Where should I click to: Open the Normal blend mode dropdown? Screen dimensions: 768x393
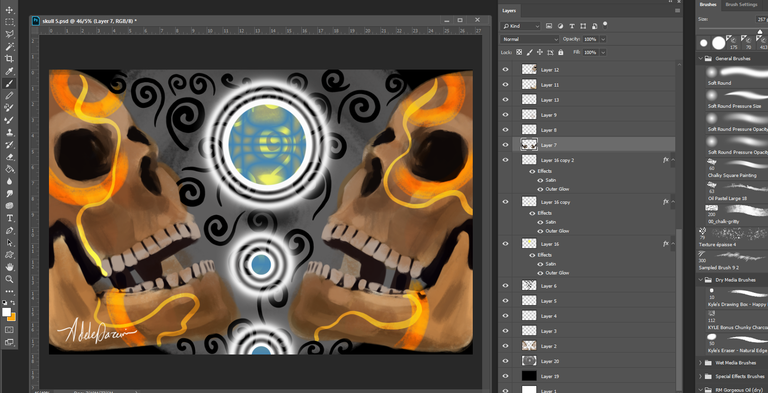pos(529,39)
